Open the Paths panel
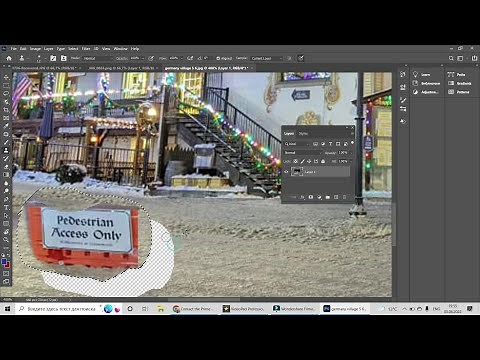Screen dimensions: 480x360 (457, 74)
